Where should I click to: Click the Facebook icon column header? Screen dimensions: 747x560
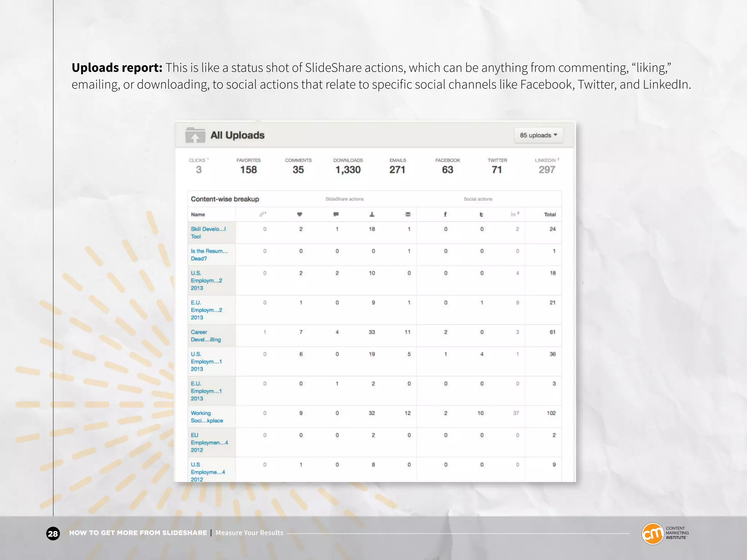pyautogui.click(x=445, y=214)
